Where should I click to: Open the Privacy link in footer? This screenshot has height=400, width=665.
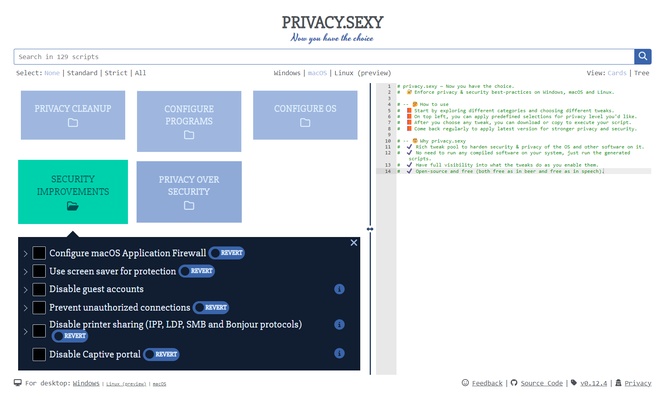coord(637,383)
